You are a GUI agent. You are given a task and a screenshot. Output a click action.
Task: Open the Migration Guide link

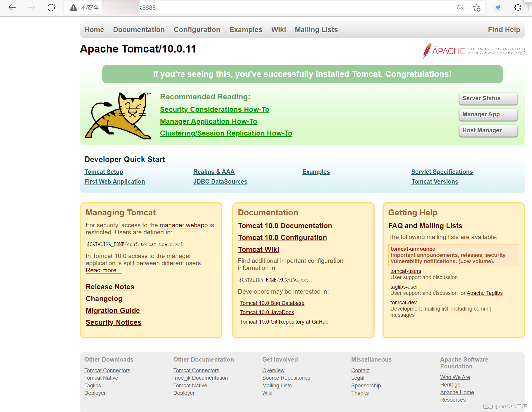[x=112, y=311]
